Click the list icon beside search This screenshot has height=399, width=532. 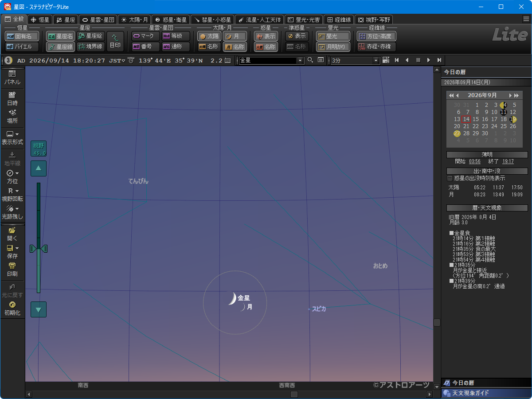pos(321,60)
